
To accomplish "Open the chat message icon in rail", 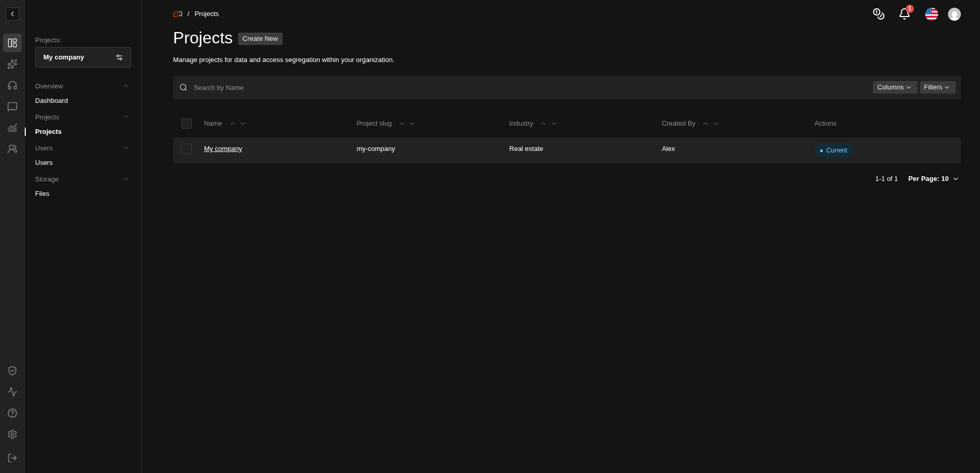I will tap(12, 106).
